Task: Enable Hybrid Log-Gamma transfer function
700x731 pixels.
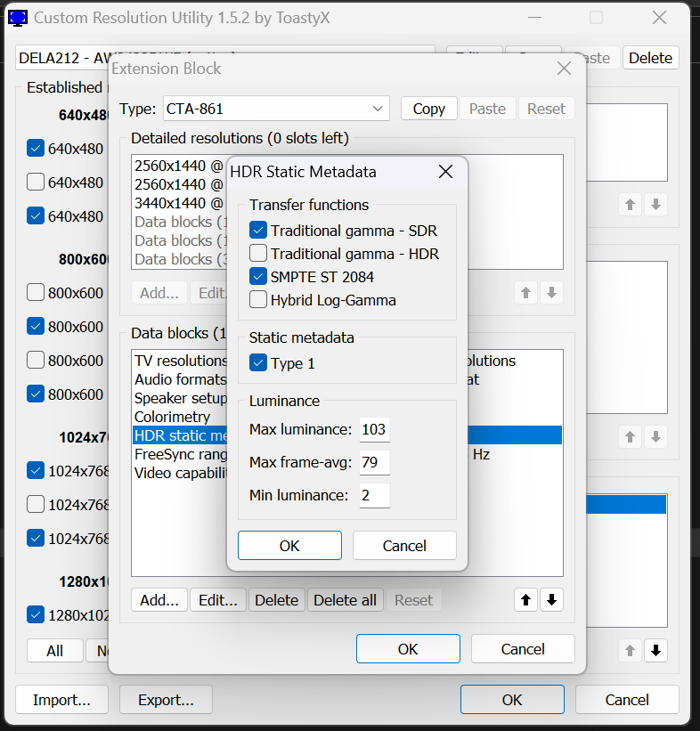Action: pos(259,300)
